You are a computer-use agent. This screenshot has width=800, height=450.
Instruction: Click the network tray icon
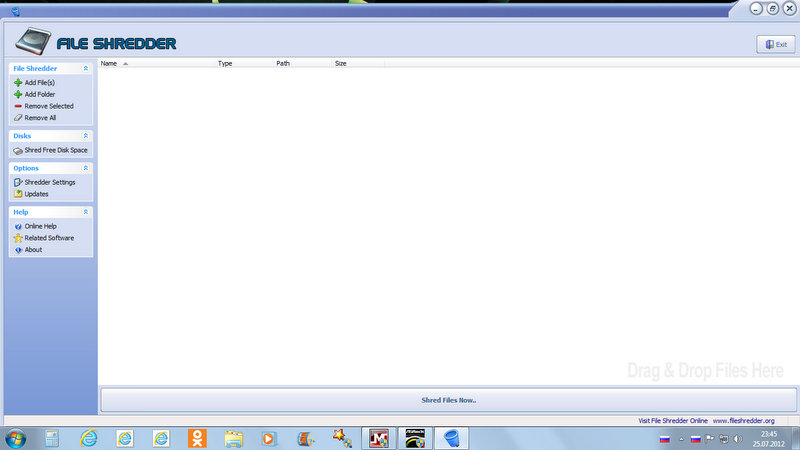click(723, 439)
